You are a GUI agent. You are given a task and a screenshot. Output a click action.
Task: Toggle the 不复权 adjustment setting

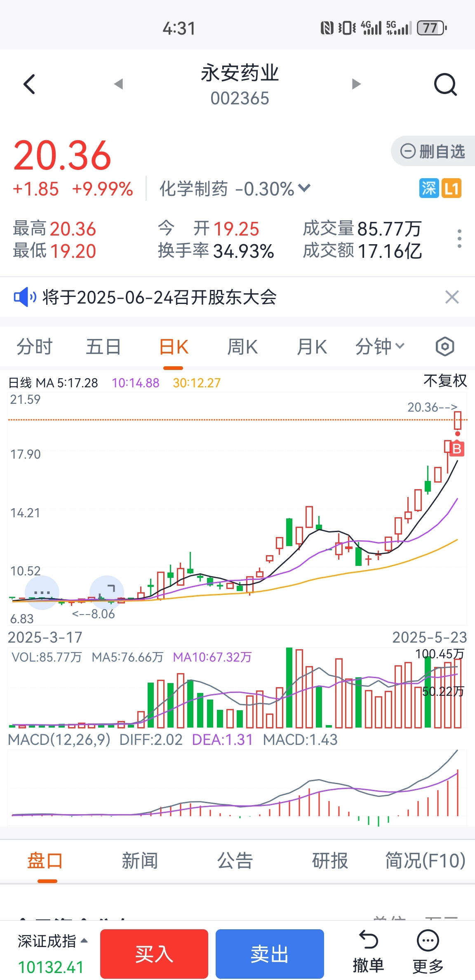click(445, 381)
